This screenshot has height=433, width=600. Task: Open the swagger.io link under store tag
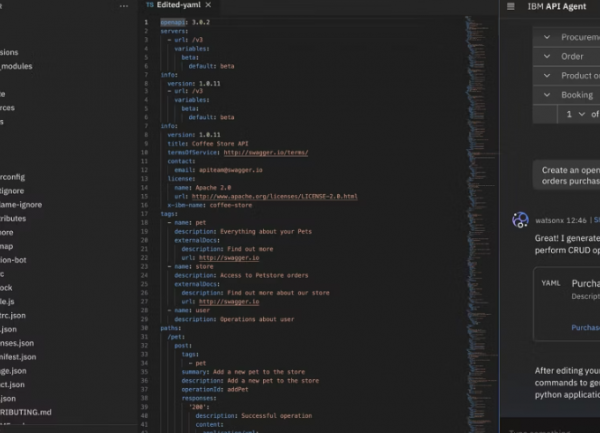229,302
